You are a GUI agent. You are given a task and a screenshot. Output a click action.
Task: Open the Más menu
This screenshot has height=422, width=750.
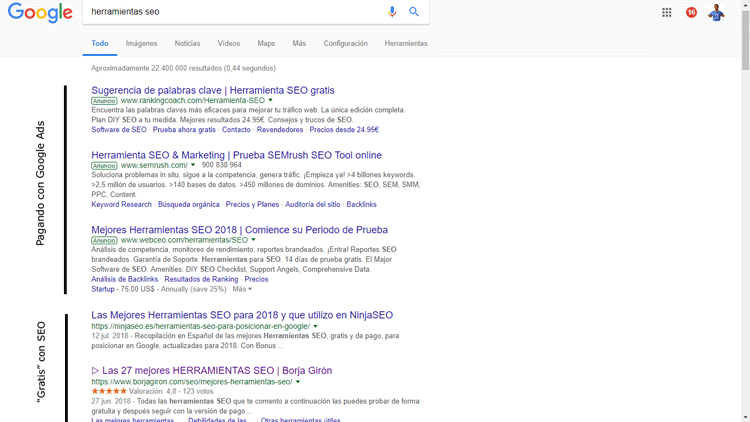(x=299, y=44)
